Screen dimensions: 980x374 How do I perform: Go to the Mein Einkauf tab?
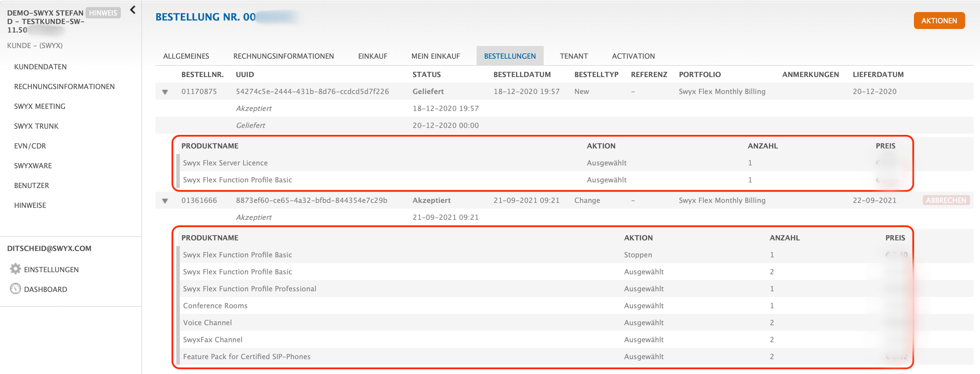coord(435,56)
